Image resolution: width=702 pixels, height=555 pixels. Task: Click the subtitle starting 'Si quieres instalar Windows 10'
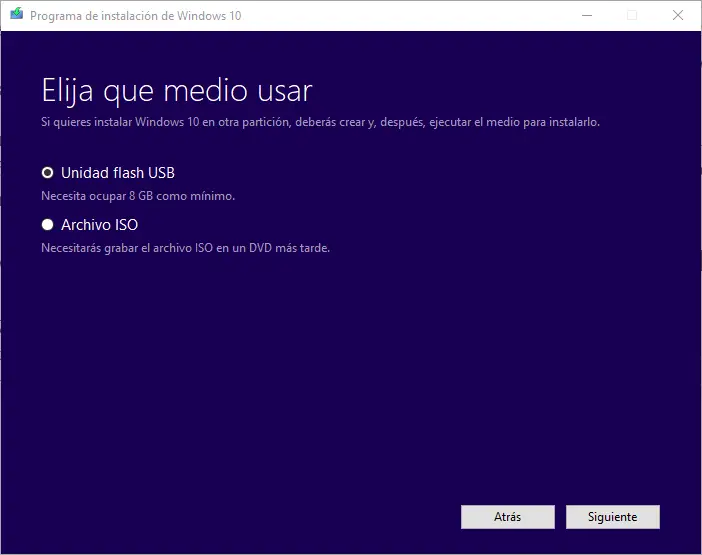pyautogui.click(x=320, y=122)
